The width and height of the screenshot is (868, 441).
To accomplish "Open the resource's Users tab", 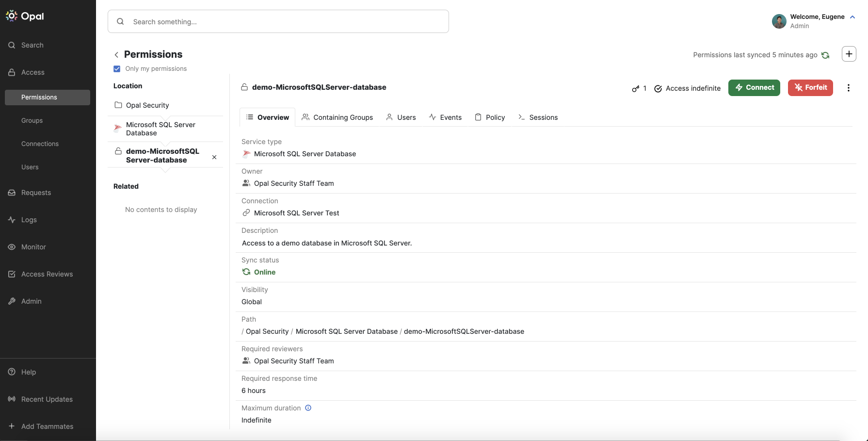I will click(x=401, y=117).
